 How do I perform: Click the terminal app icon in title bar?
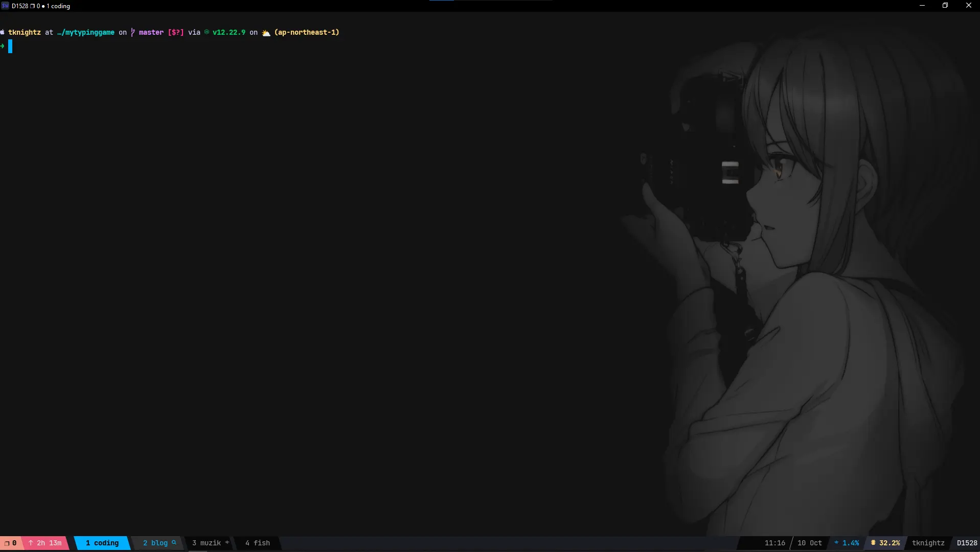point(5,6)
